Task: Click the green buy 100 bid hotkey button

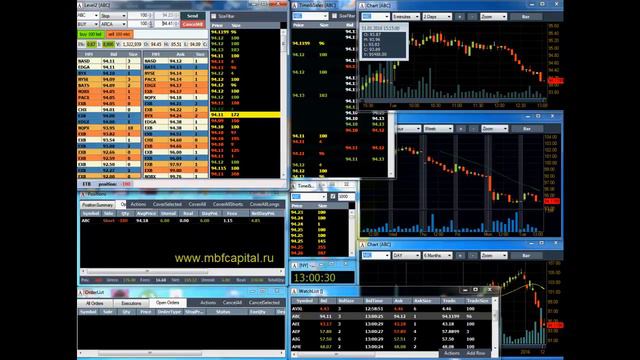Action: point(91,34)
